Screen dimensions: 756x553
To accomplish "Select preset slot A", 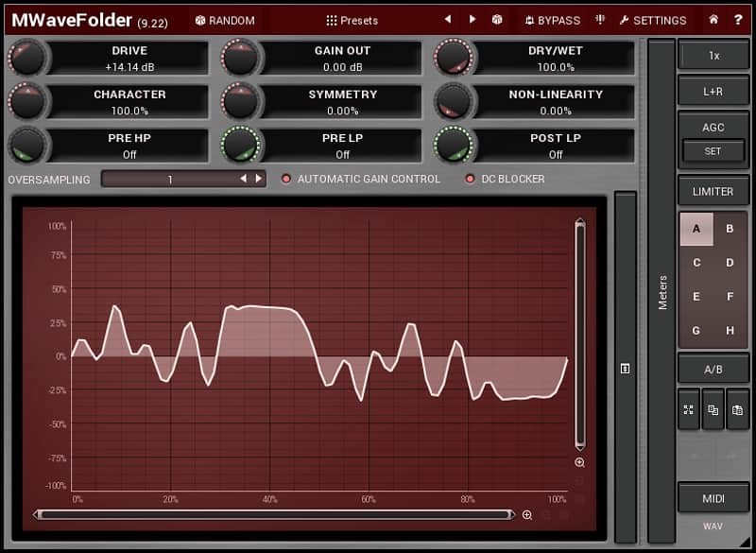I will [x=696, y=229].
